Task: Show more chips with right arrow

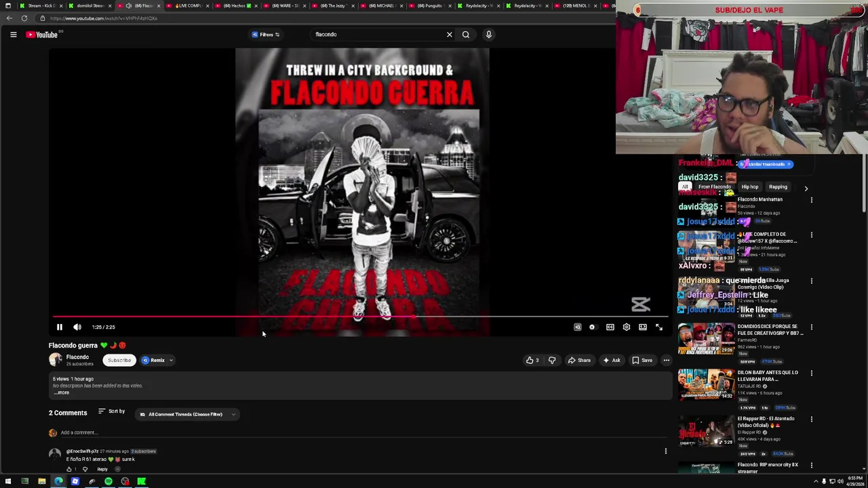Action: point(806,188)
